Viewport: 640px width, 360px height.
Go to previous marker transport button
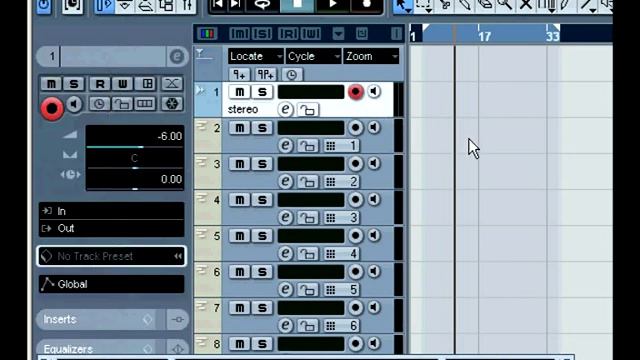tap(218, 5)
